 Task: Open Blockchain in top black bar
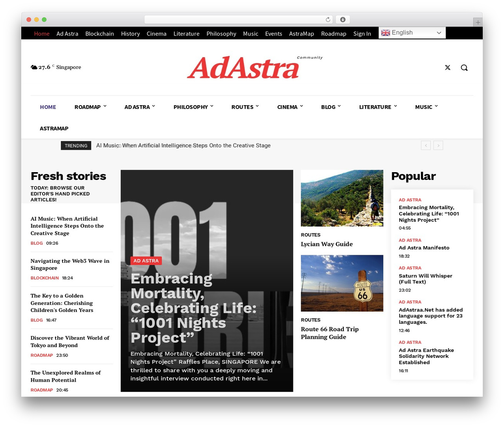coord(100,34)
